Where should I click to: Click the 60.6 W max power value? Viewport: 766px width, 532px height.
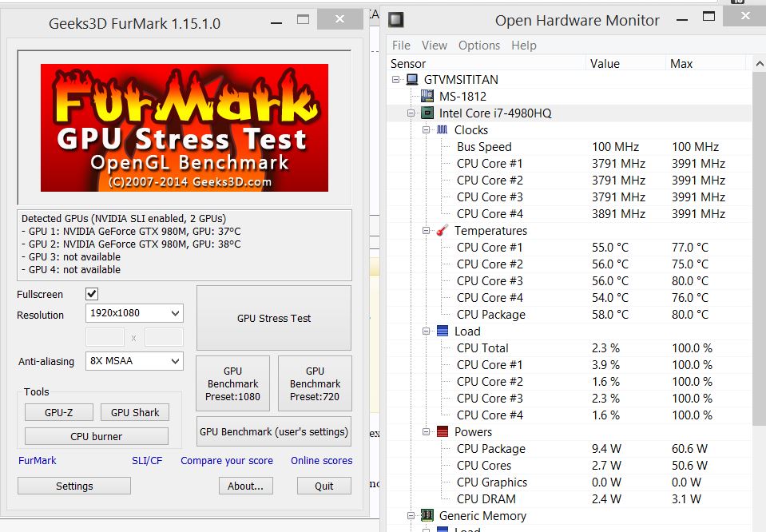[x=689, y=448]
